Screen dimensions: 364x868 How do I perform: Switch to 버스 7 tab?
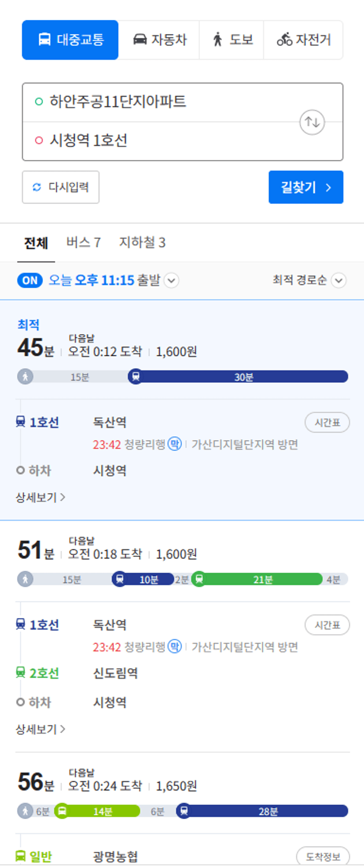click(84, 242)
